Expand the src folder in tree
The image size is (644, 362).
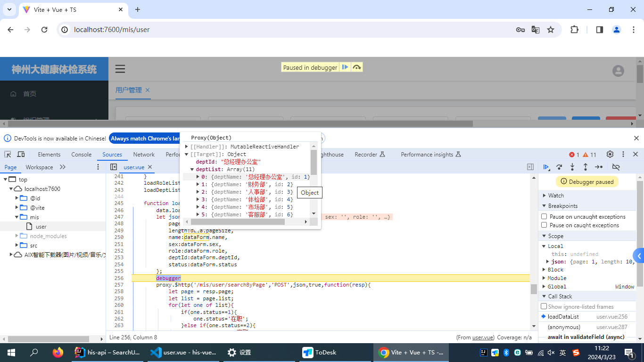tap(17, 245)
